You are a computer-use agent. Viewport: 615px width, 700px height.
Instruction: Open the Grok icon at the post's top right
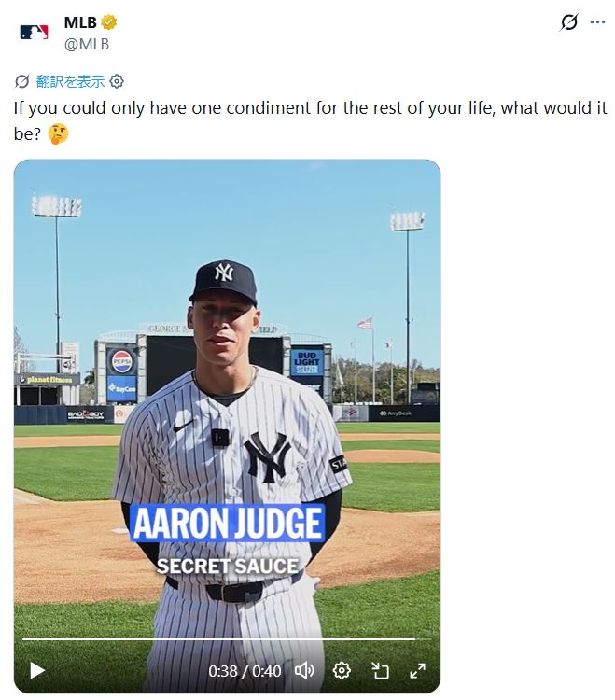[569, 21]
